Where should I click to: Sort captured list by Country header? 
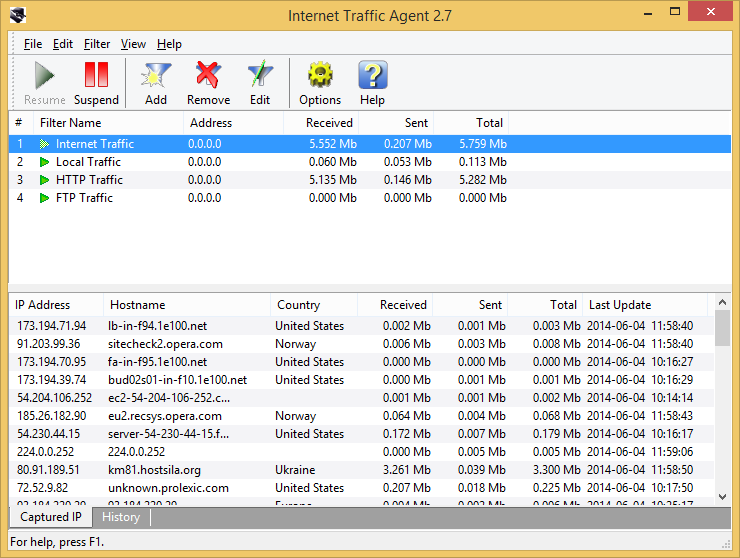coord(314,305)
